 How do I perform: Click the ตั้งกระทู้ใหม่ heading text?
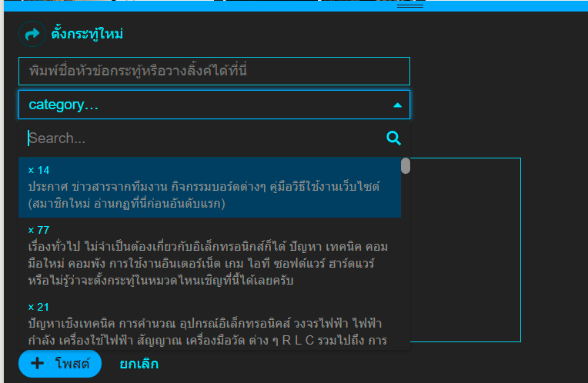point(87,34)
